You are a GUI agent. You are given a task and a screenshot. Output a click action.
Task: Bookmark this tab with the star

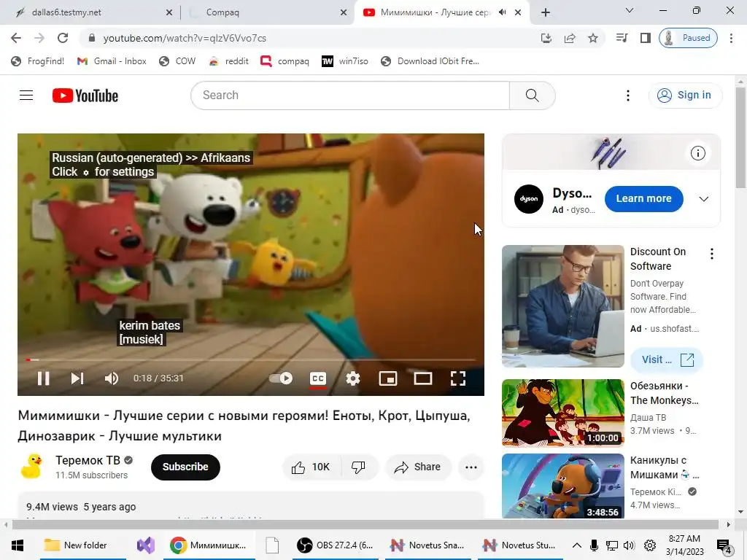click(593, 38)
